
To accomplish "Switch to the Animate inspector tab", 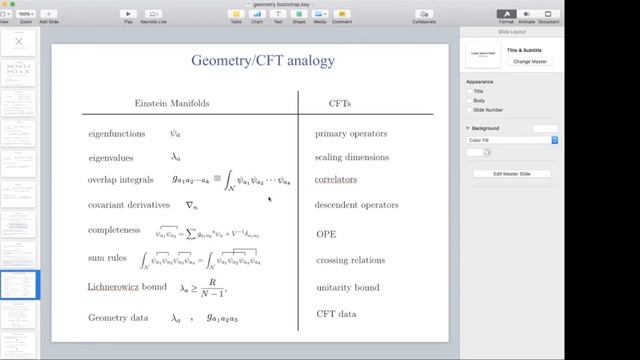I will point(527,14).
